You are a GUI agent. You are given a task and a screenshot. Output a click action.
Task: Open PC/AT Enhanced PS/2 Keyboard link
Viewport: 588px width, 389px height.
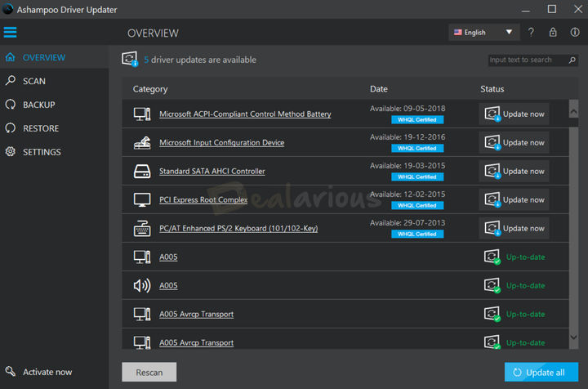point(238,229)
